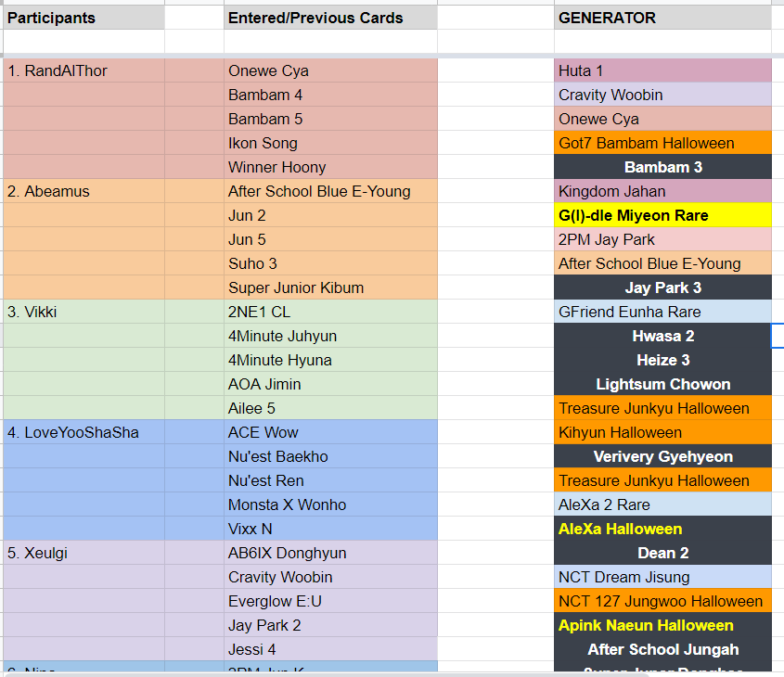Select the 'Ikon Song' cell

coord(330,143)
